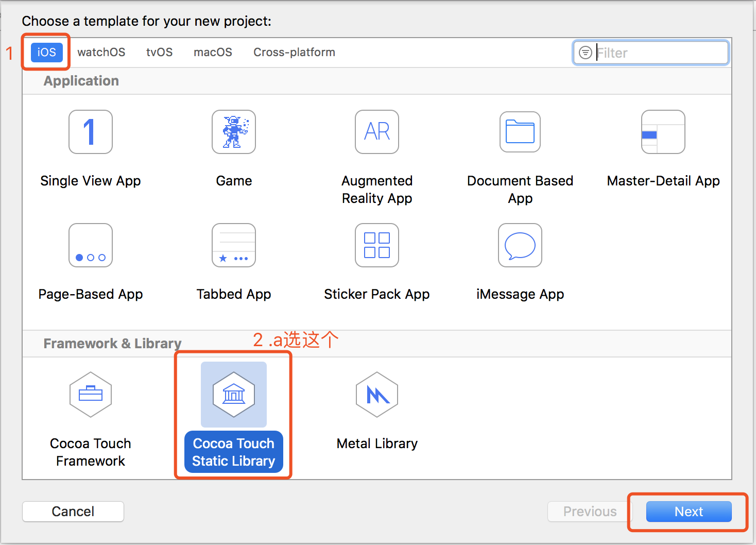This screenshot has width=756, height=545.
Task: Select the Cocoa Touch Static Library icon
Action: [234, 395]
